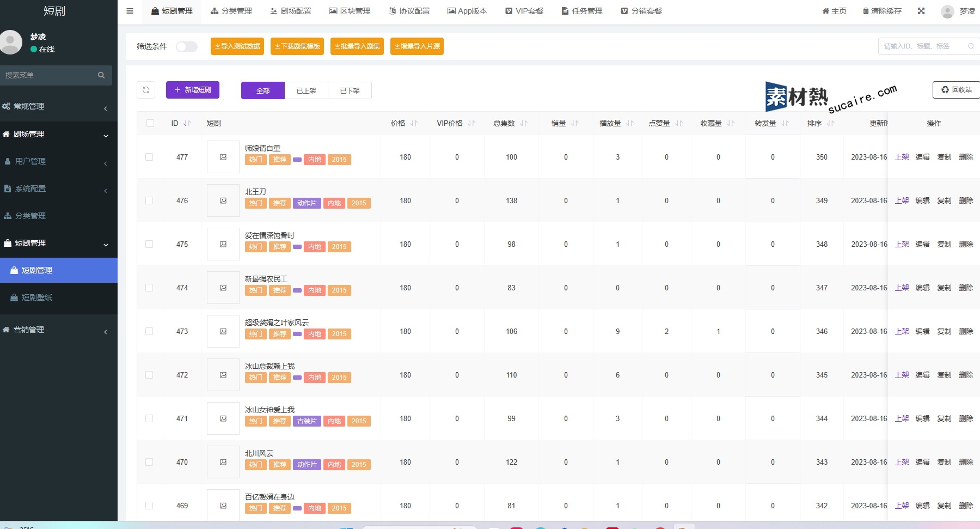Toggle the 筛选条件 filter switch
The image size is (980, 529).
point(186,46)
